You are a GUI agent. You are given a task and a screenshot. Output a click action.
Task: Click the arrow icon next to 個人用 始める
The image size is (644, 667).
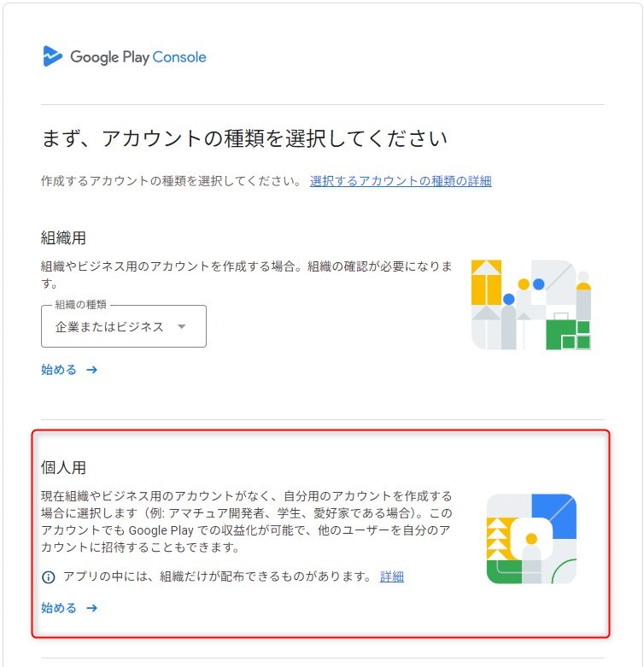click(x=92, y=608)
